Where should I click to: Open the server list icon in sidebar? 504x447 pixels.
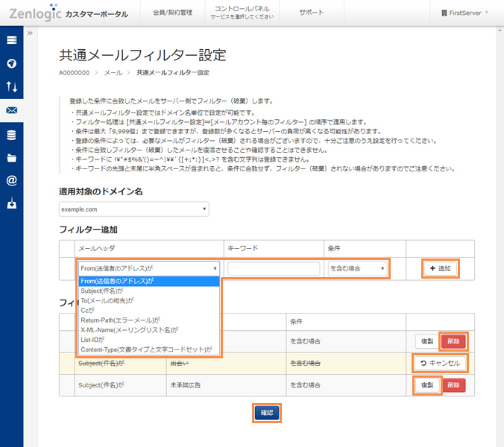(12, 40)
